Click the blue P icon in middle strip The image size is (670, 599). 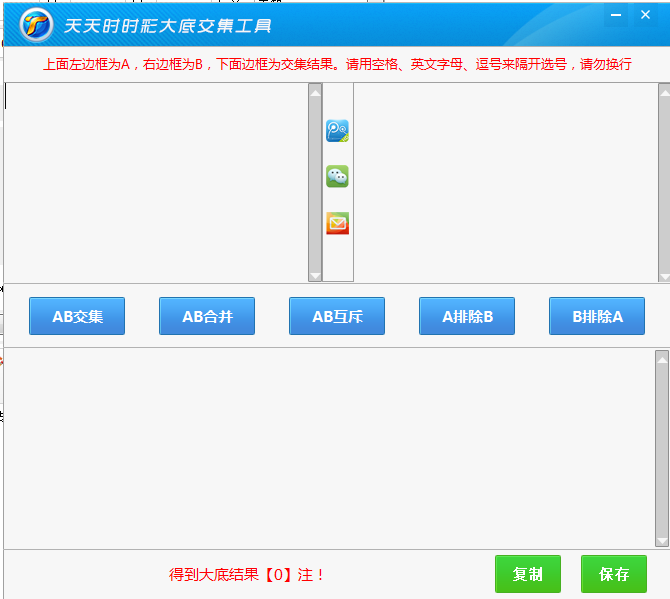coord(337,131)
